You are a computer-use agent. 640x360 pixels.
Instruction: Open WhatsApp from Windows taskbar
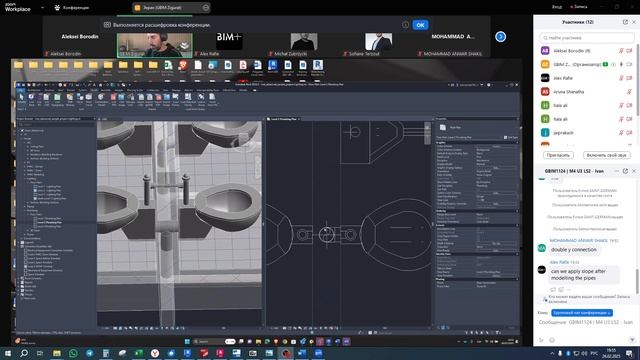tap(73, 353)
